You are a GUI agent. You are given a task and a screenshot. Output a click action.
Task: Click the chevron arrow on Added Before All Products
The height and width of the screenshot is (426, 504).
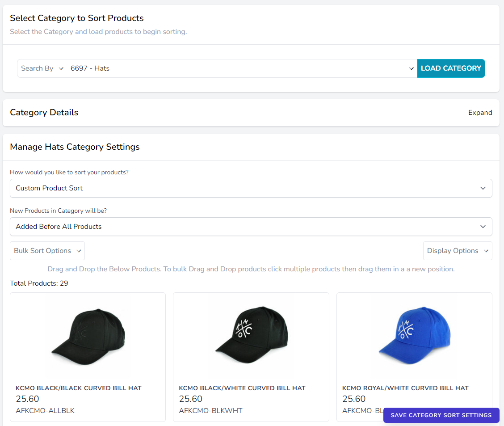pos(483,227)
